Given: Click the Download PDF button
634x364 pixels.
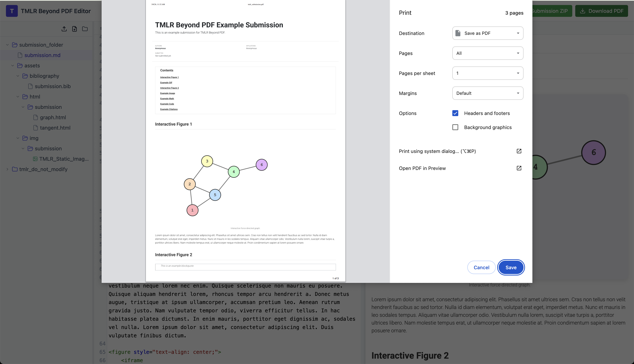Looking at the screenshot, I should point(601,11).
